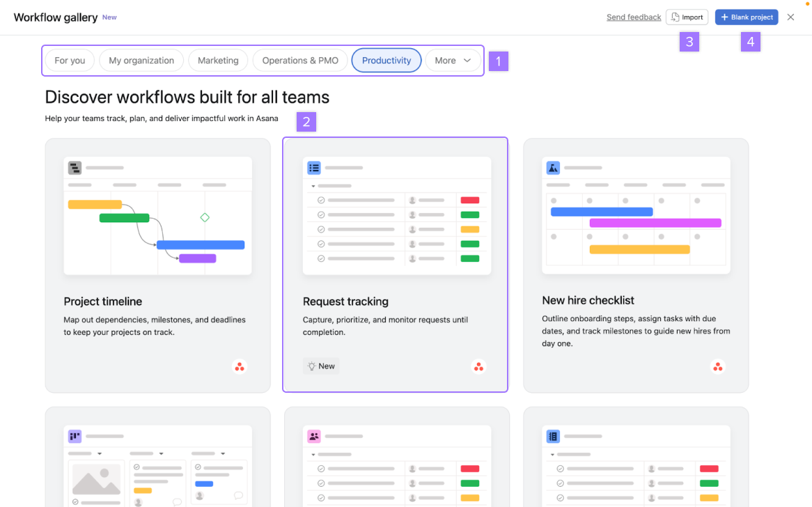Click the pink people icon in bottom-middle card
This screenshot has height=507, width=812.
(314, 437)
